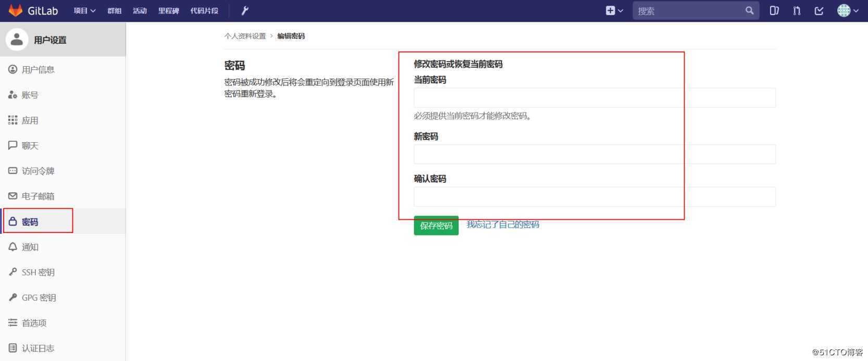This screenshot has height=361, width=868.
Task: Focus the 新密码 input field
Action: [594, 154]
